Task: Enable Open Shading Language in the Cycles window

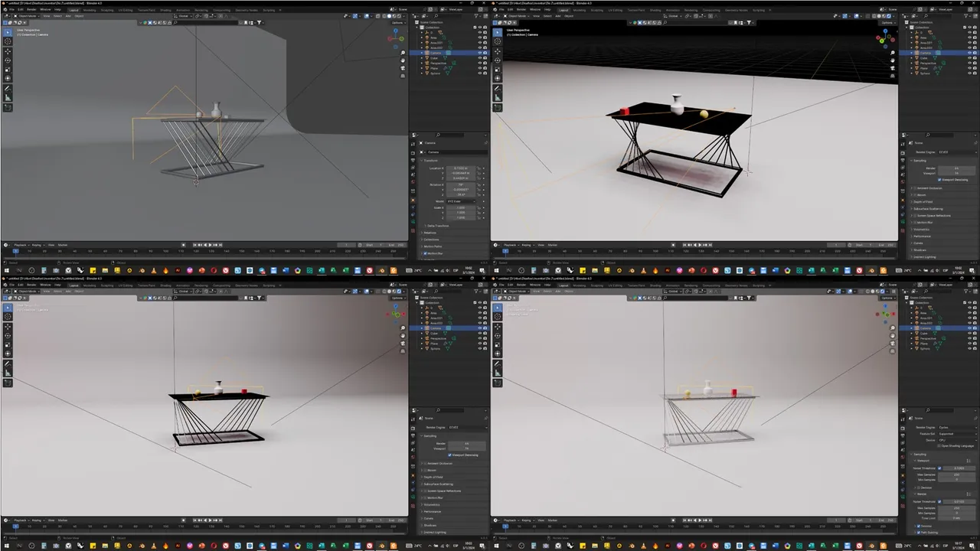Action: tap(939, 445)
